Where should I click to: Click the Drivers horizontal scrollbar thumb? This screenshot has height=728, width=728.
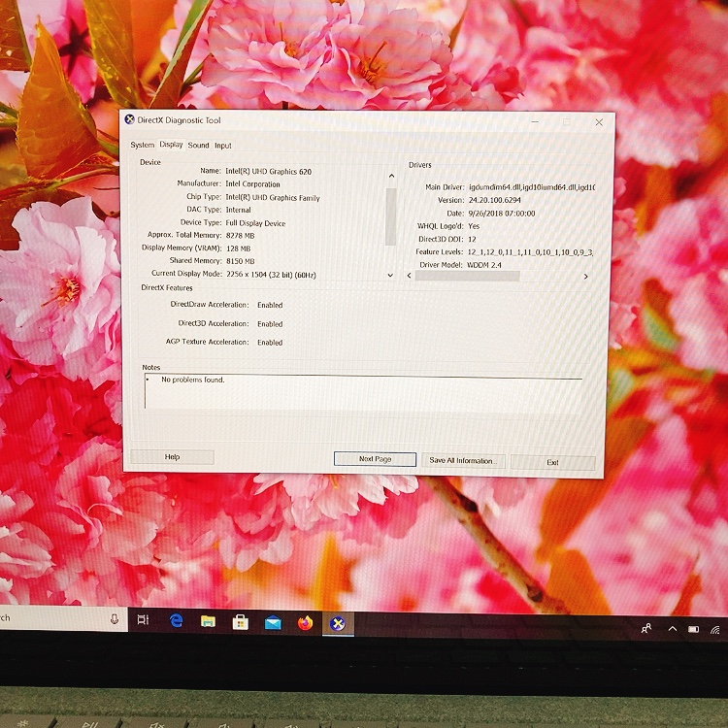pos(467,277)
